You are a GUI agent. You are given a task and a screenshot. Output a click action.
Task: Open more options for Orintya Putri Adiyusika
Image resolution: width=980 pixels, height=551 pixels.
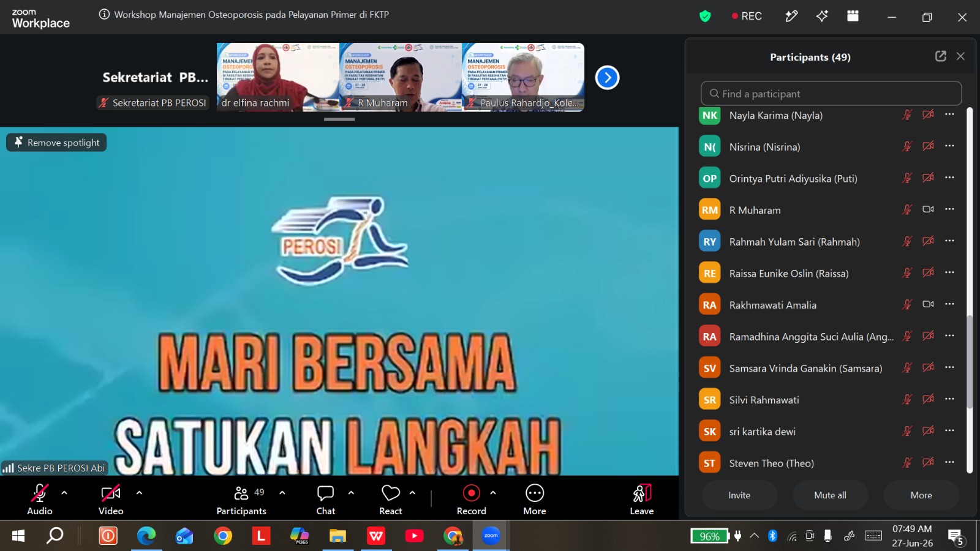(x=949, y=178)
